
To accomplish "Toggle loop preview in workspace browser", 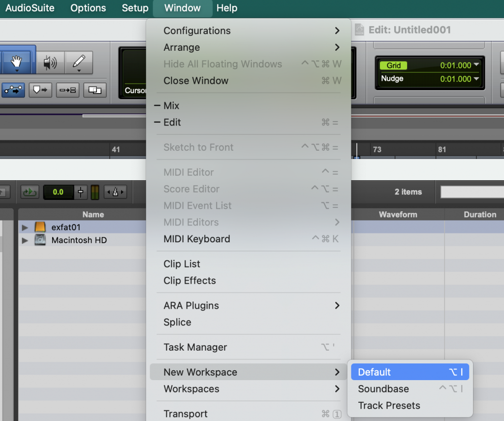I will pos(30,192).
